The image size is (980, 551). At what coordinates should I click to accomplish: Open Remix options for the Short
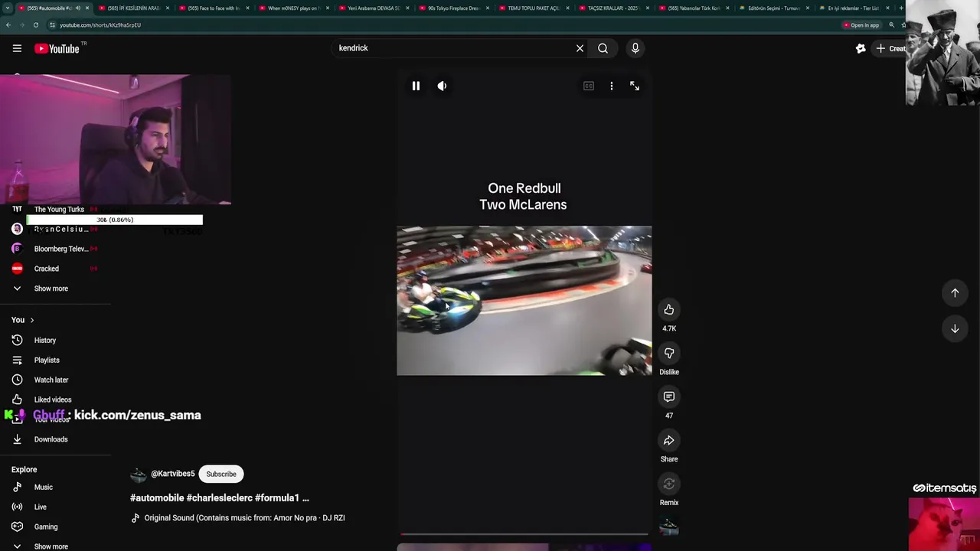(669, 484)
